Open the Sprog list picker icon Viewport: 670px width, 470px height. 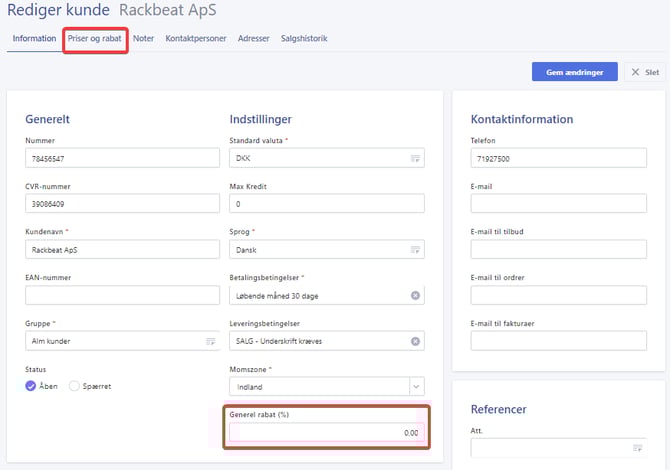[x=414, y=250]
